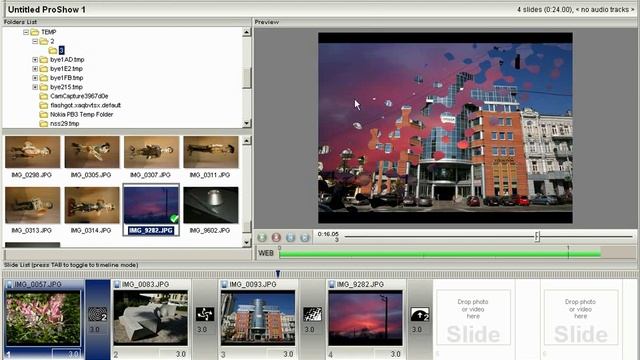Select thumbnail IMG_9602.JPG

point(211,205)
